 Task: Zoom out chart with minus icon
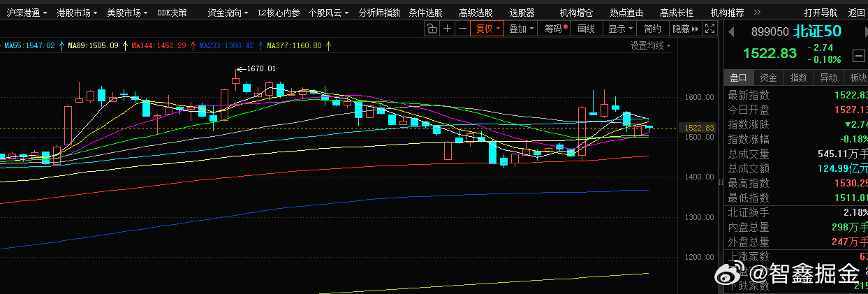click(462, 29)
